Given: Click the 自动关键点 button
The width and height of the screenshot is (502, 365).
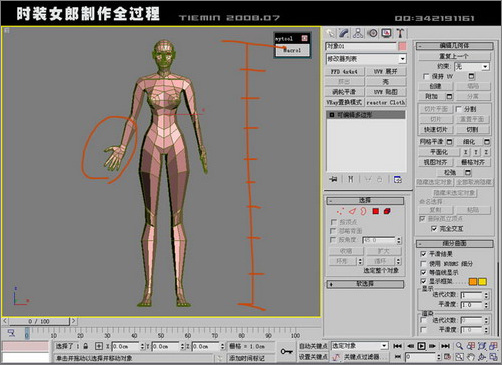Looking at the screenshot, I should (313, 346).
